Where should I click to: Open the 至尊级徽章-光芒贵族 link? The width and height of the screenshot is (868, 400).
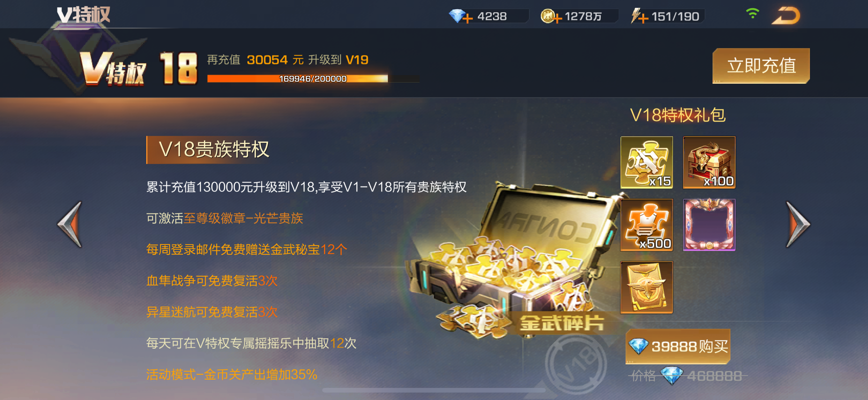click(243, 218)
